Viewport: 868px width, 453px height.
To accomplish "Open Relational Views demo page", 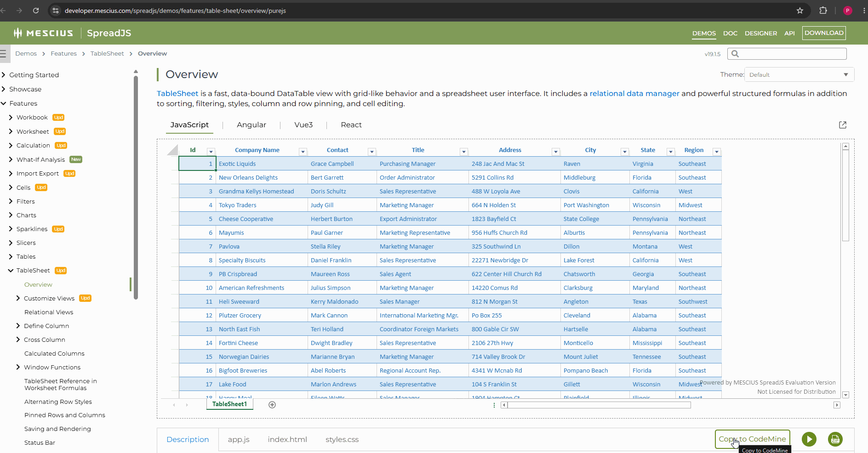I will coord(49,312).
